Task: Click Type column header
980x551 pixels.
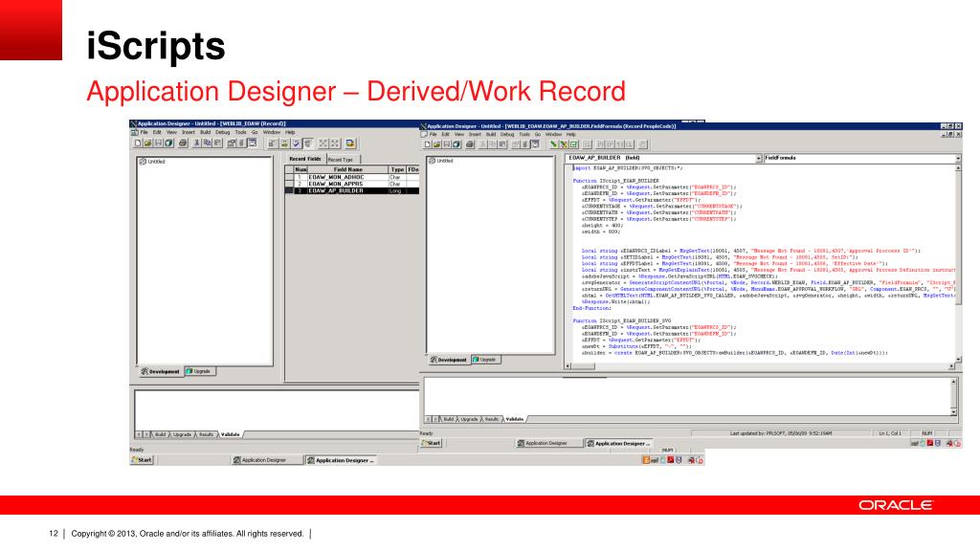Action: tap(397, 169)
